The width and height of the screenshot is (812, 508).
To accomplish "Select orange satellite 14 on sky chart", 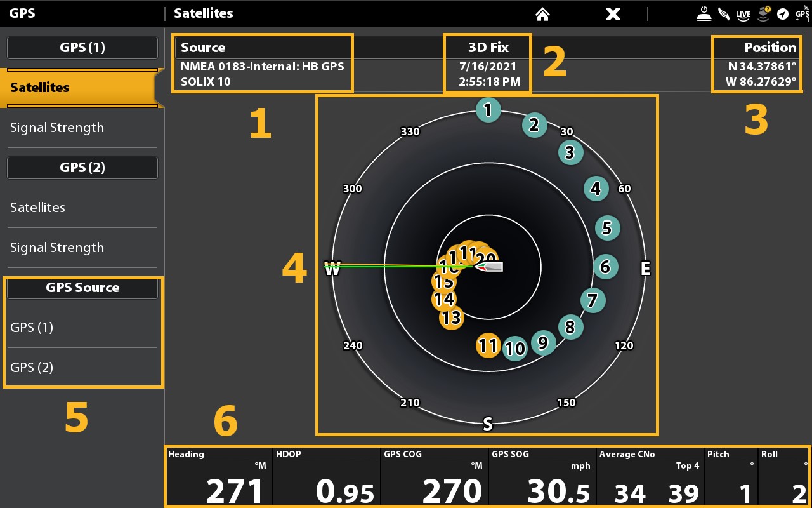I will 444,298.
